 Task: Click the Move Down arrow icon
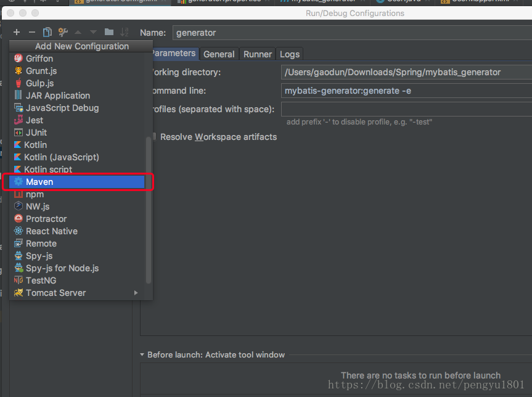click(x=93, y=32)
